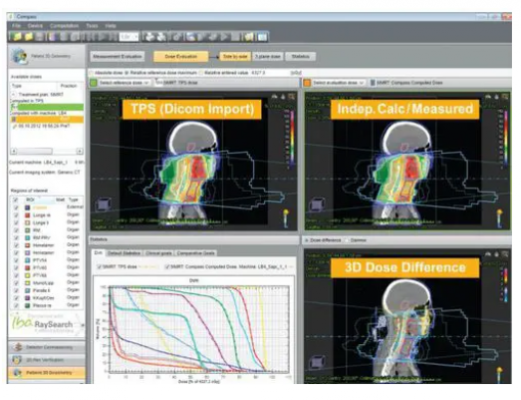Click the PTV66 yellow color swatch
Viewport: 521px width, 400px height.
coord(27,275)
